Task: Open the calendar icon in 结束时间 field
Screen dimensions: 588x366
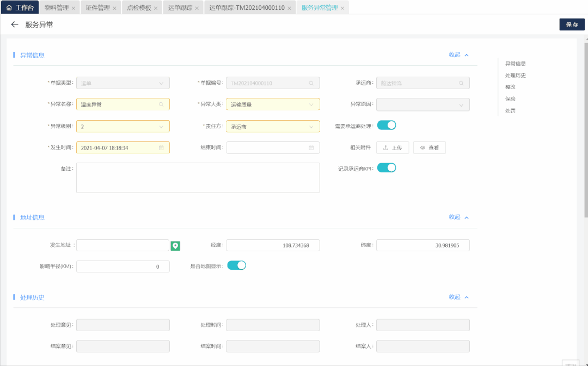Action: (x=311, y=148)
